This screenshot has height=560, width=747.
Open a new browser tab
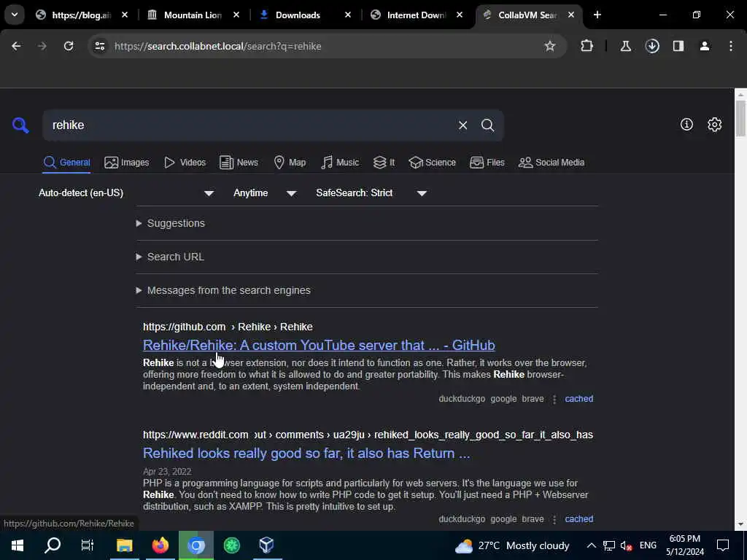(597, 15)
